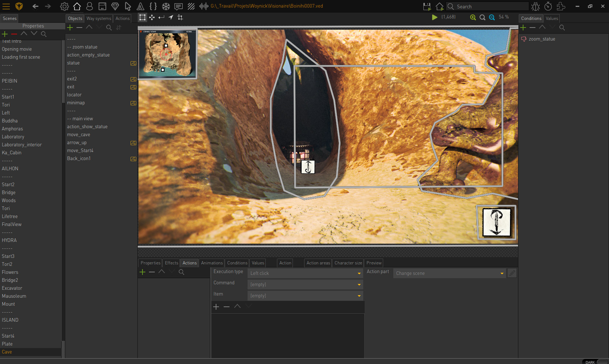Open the Cursors section in toolbar
Image resolution: width=609 pixels, height=364 pixels.
point(128,6)
